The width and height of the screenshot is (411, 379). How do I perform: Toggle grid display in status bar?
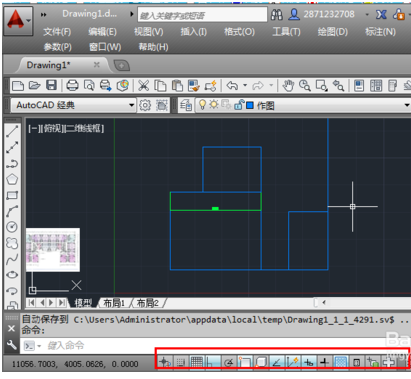click(x=197, y=362)
